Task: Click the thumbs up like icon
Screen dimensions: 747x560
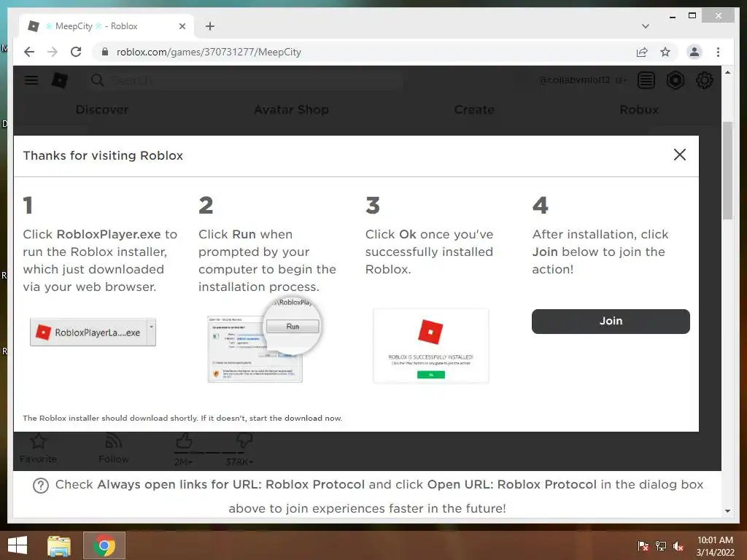Action: click(x=184, y=441)
